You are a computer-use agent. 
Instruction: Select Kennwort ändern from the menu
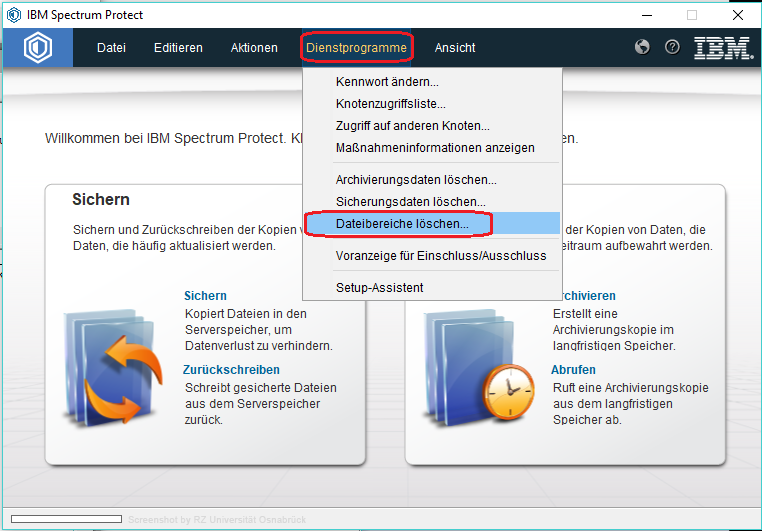tap(387, 82)
